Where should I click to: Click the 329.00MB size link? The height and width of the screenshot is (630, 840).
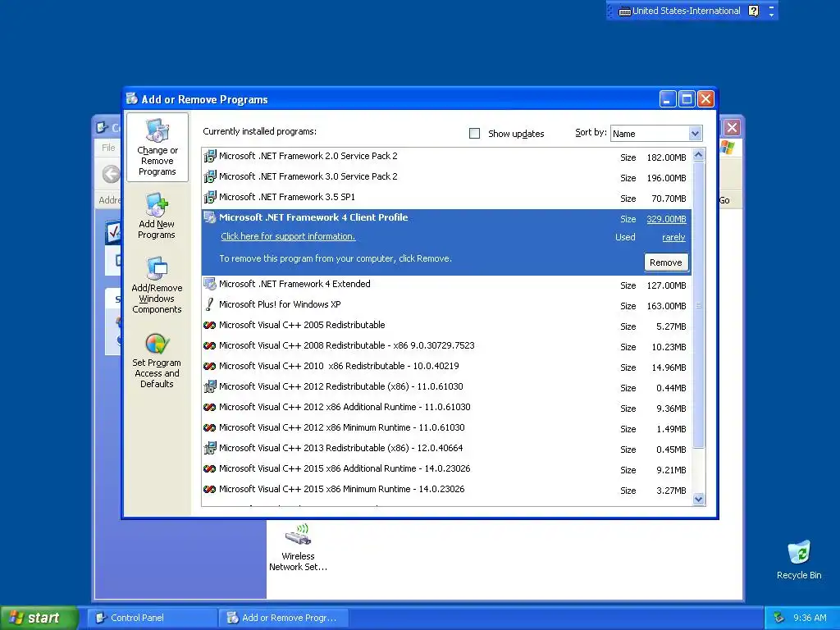pyautogui.click(x=666, y=218)
